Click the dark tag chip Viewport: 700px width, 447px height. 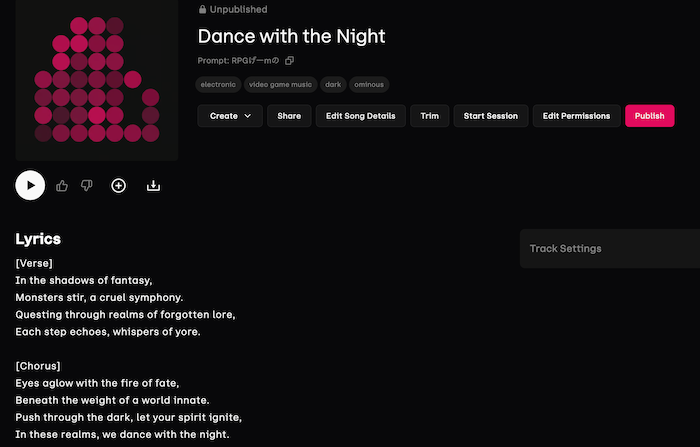(333, 85)
